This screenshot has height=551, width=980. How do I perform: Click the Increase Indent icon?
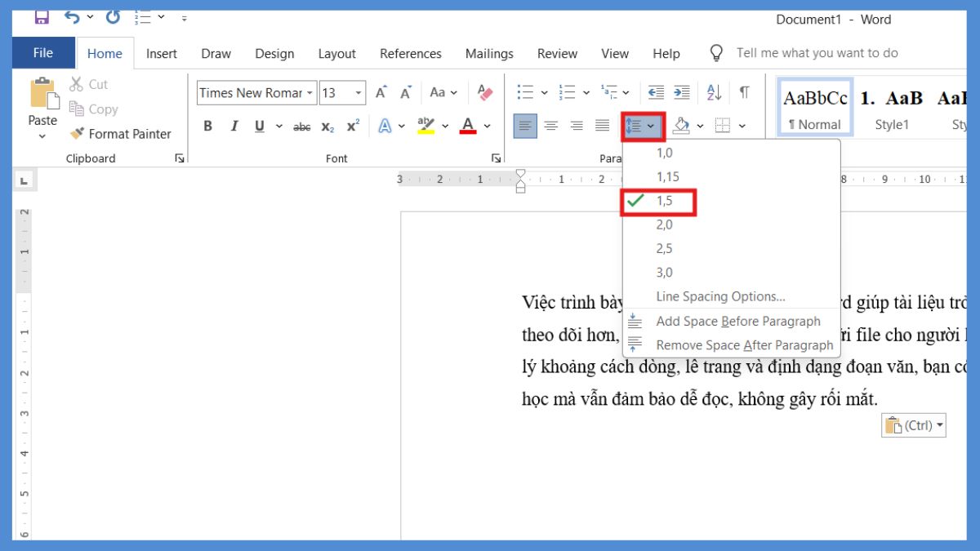pyautogui.click(x=682, y=91)
